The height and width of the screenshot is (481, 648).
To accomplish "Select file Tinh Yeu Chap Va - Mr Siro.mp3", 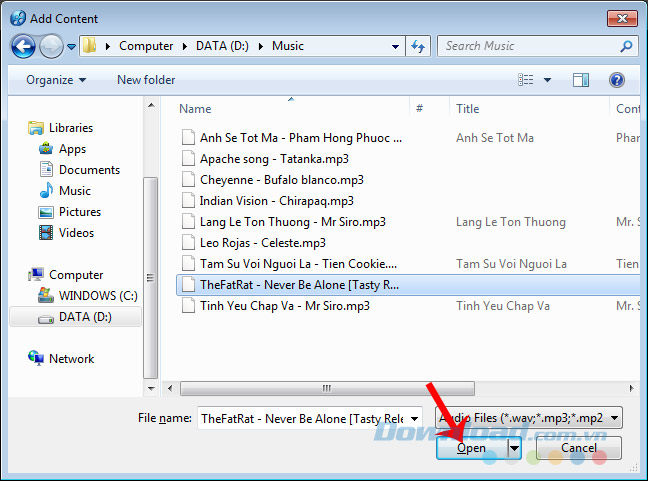I will (285, 306).
